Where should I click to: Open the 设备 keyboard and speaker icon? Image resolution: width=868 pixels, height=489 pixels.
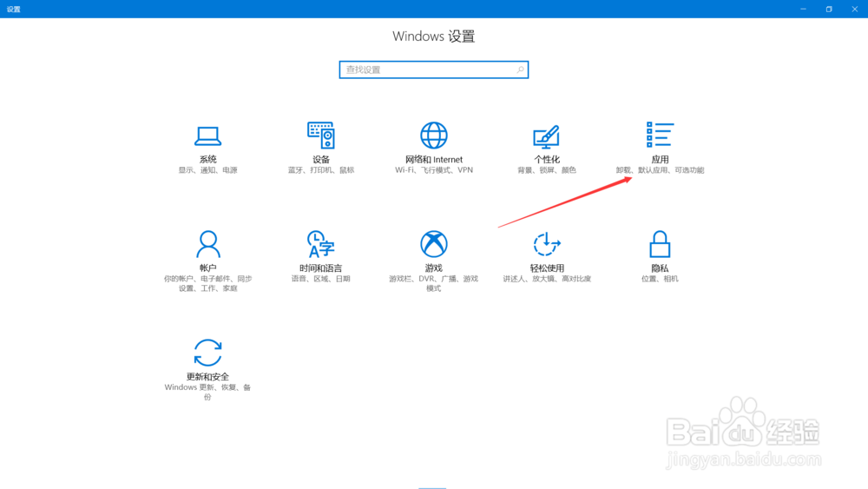(x=321, y=135)
